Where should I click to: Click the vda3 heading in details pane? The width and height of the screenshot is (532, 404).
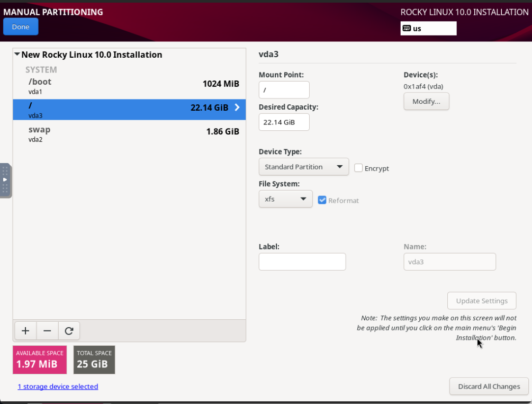pyautogui.click(x=269, y=55)
